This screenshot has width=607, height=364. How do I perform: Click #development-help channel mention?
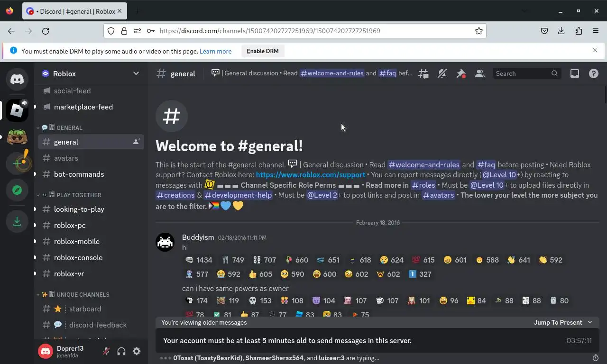pyautogui.click(x=238, y=195)
